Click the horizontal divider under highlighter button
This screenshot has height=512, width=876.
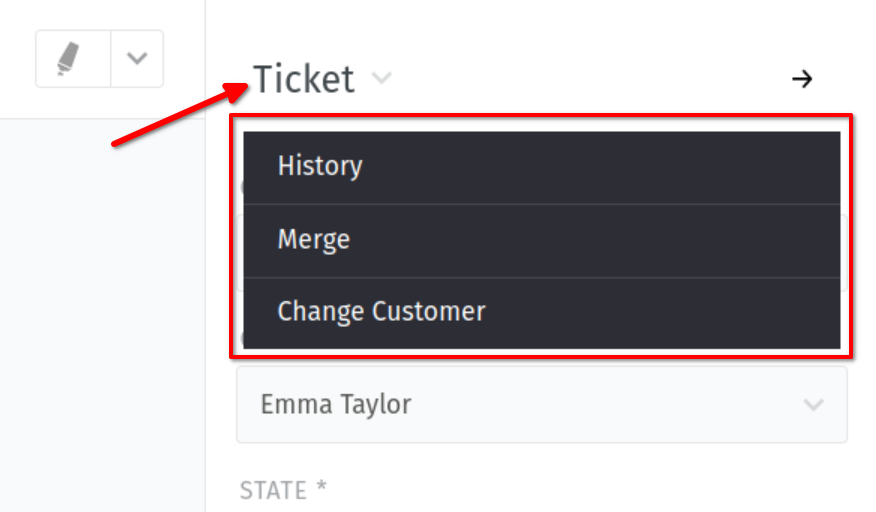pos(100,119)
